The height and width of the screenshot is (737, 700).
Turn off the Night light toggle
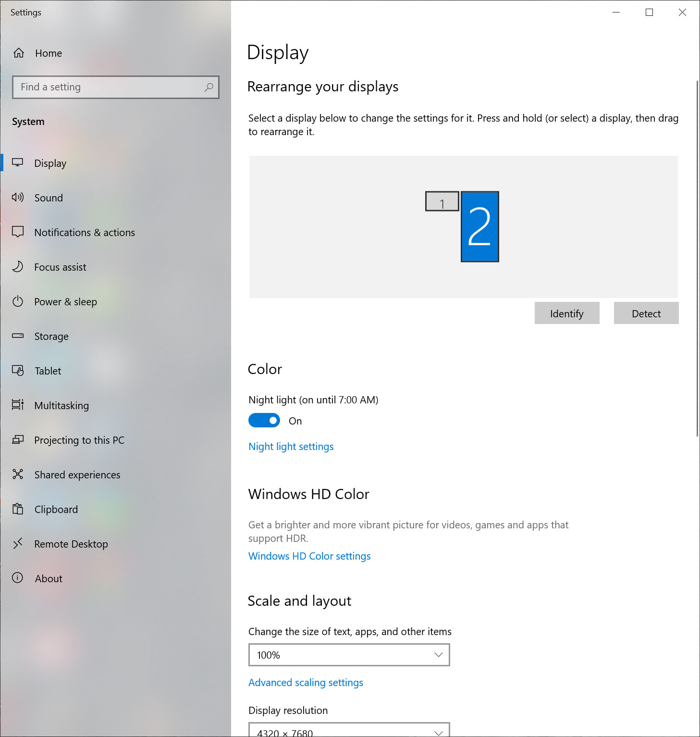[264, 421]
